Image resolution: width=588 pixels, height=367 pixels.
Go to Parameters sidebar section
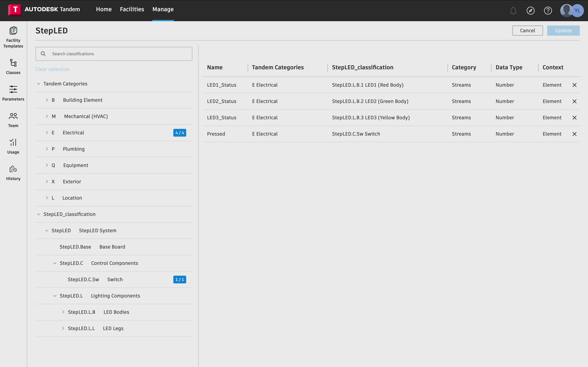click(13, 93)
